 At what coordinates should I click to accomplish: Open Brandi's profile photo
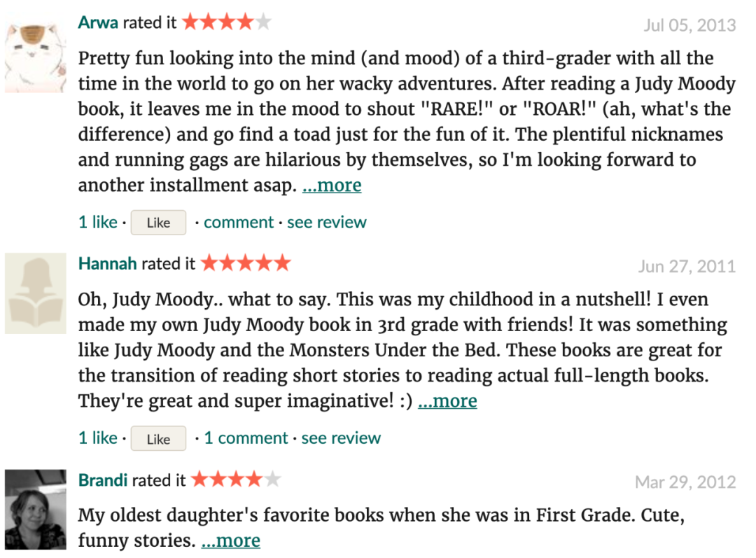[x=36, y=510]
